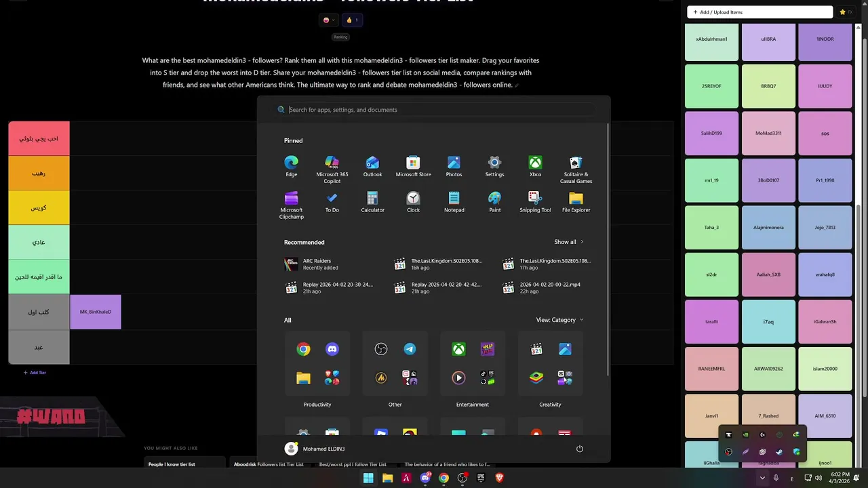Open Settings from pinned apps
The width and height of the screenshot is (868, 488).
[494, 167]
